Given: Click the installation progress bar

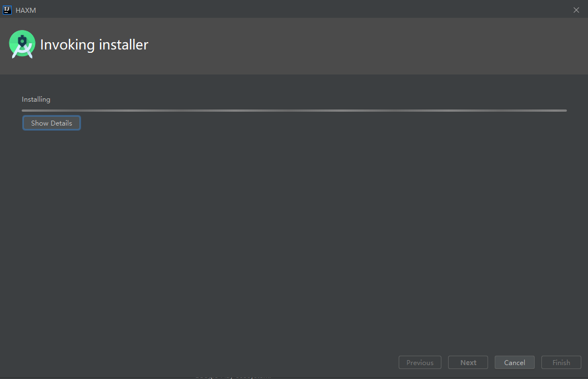Looking at the screenshot, I should (294, 110).
